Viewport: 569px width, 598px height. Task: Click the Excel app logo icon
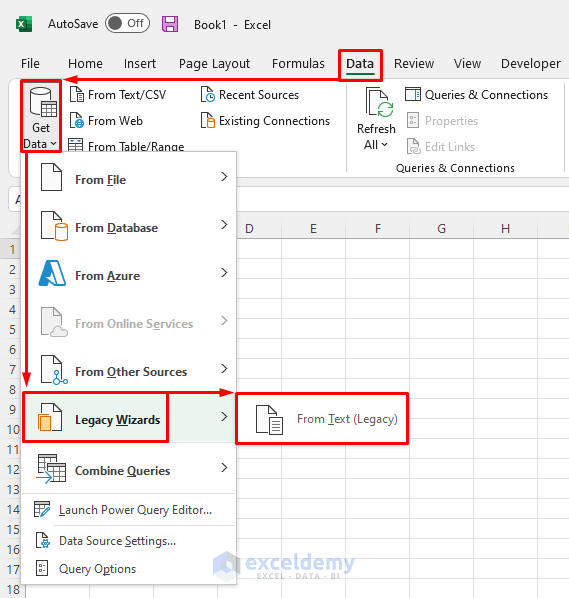[x=24, y=25]
